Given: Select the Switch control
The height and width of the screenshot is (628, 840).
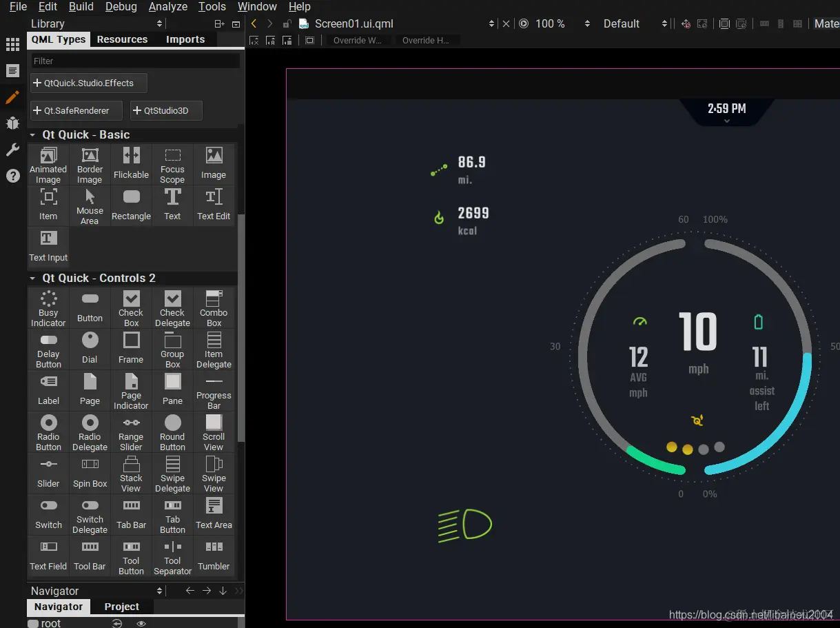Looking at the screenshot, I should coord(48,515).
